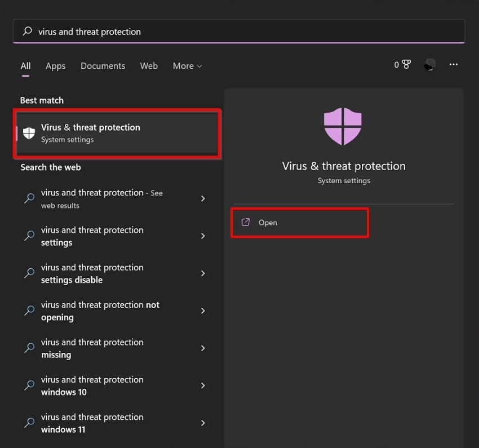Click the magnifier icon beside 'virus and threat protection settings'
The height and width of the screenshot is (448, 479).
29,236
